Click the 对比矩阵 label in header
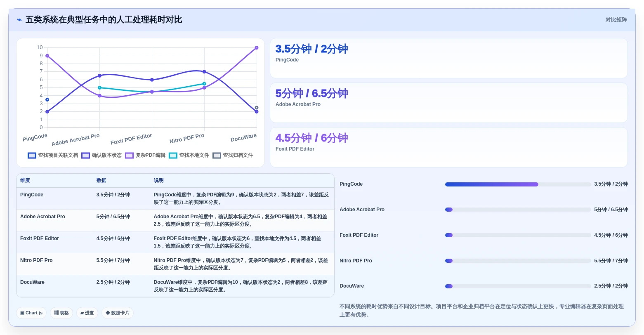This screenshot has height=335, width=644. pos(616,20)
